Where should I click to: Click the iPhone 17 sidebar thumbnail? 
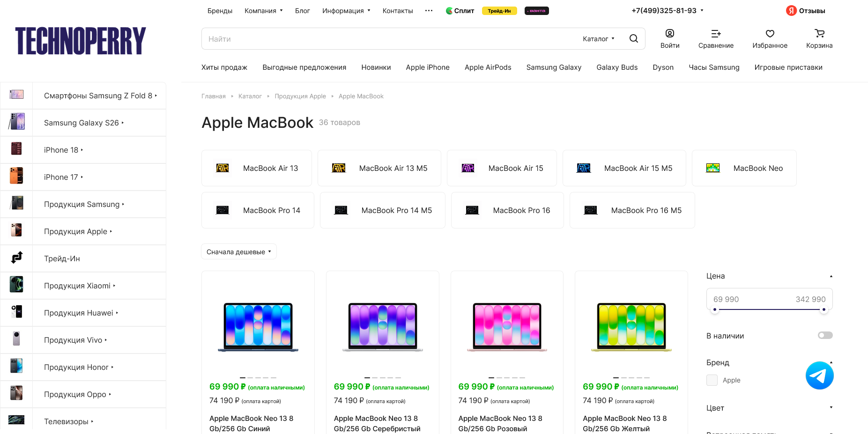[16, 176]
